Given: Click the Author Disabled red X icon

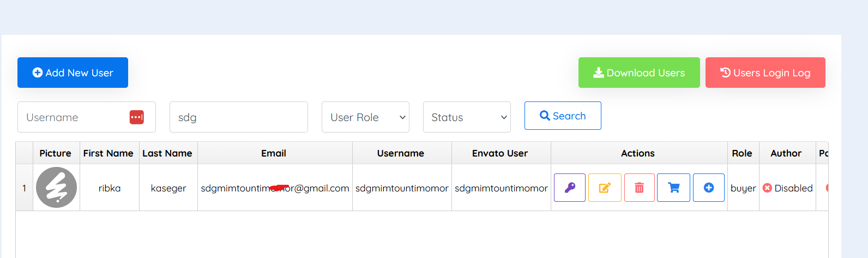Looking at the screenshot, I should (x=767, y=188).
